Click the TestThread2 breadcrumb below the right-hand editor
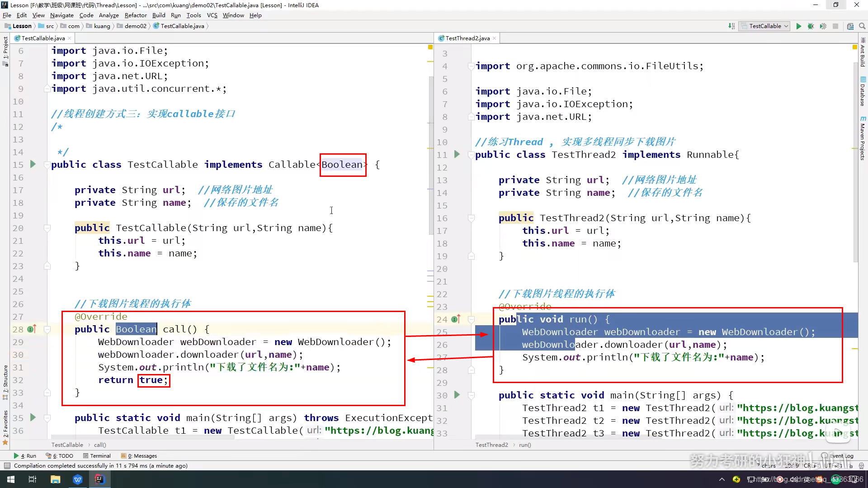The width and height of the screenshot is (868, 488). 492,445
